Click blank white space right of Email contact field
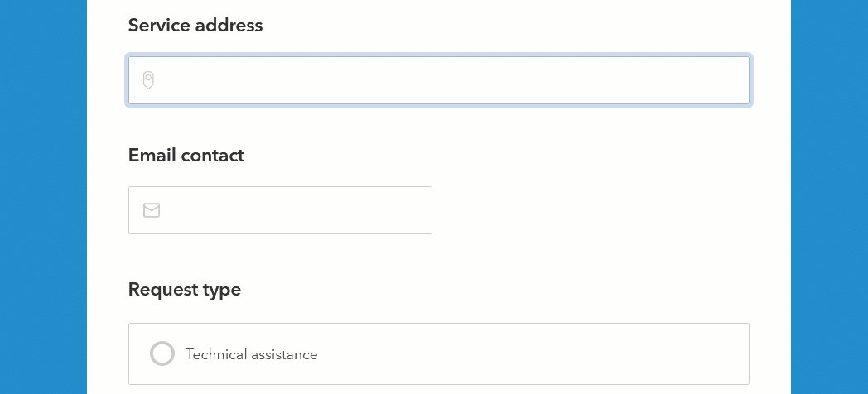The image size is (868, 394). [x=596, y=210]
